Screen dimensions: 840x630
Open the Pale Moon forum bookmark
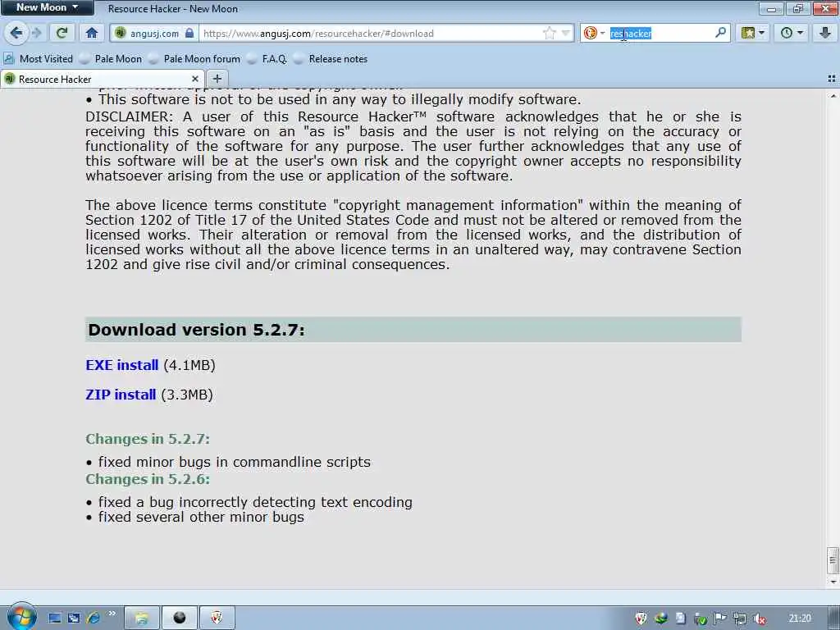[x=194, y=59]
